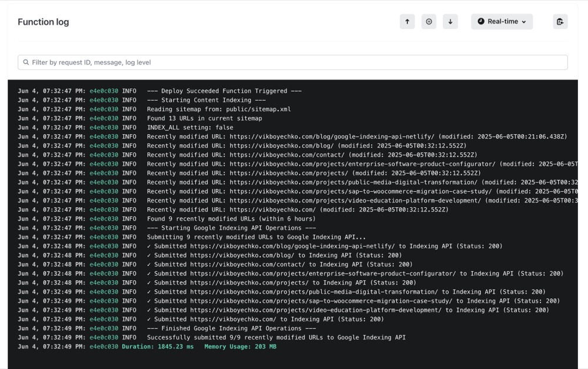Click the 'Function log' heading

tap(44, 22)
